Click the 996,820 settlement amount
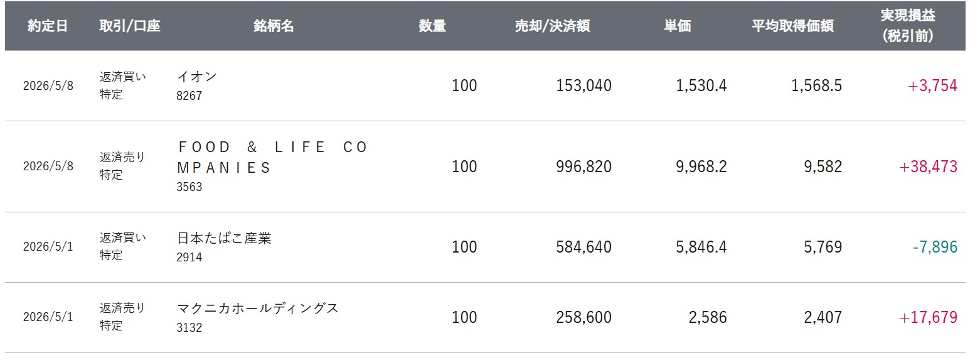The height and width of the screenshot is (360, 980). point(583,166)
